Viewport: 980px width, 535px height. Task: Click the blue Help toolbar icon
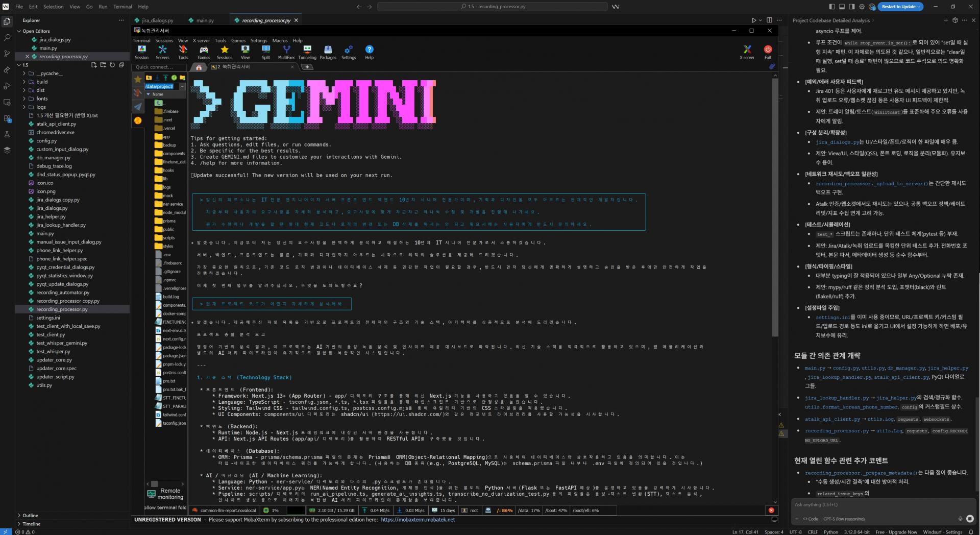[x=369, y=52]
